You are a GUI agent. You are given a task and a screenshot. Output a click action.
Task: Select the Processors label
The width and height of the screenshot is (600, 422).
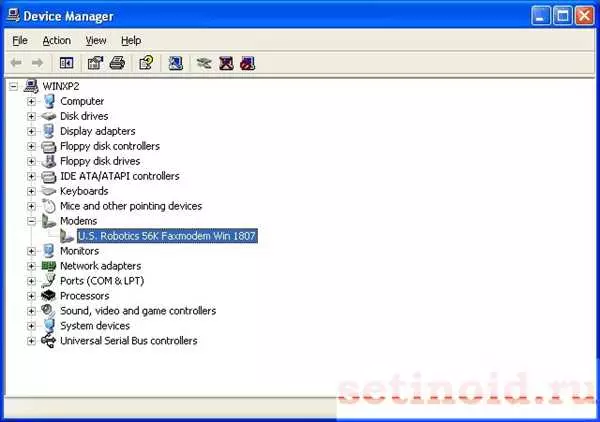[x=85, y=296]
